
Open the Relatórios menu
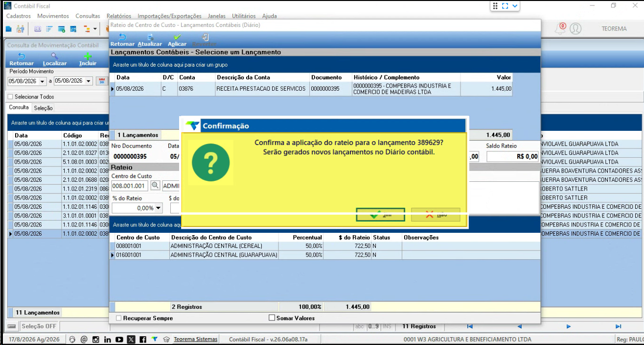point(119,16)
